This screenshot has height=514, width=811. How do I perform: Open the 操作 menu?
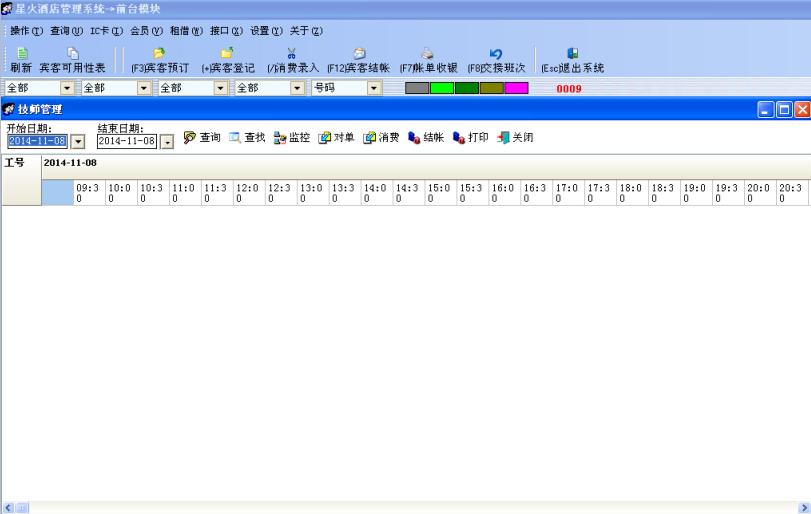27,31
